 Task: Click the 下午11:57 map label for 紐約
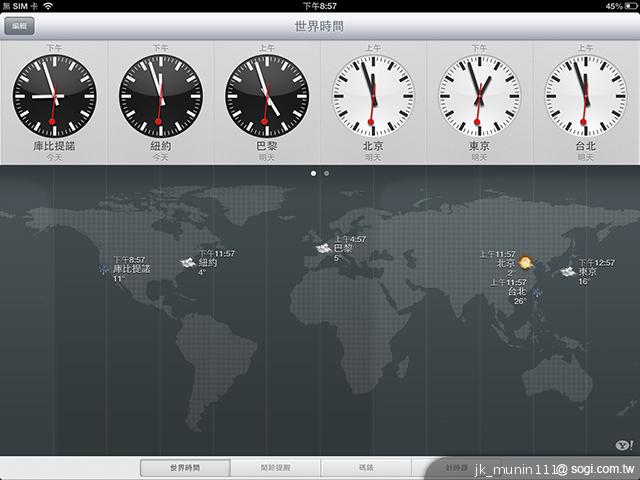[x=217, y=253]
